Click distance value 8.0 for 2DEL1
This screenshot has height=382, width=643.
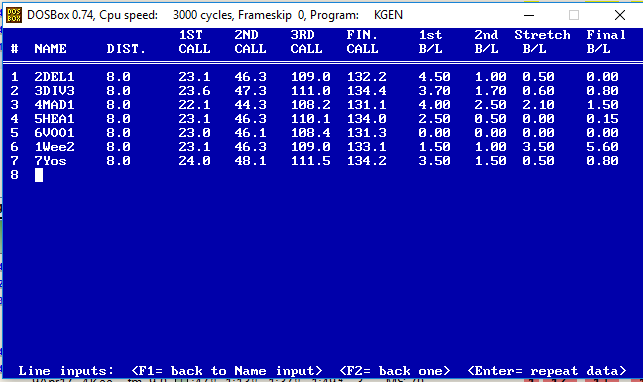119,77
